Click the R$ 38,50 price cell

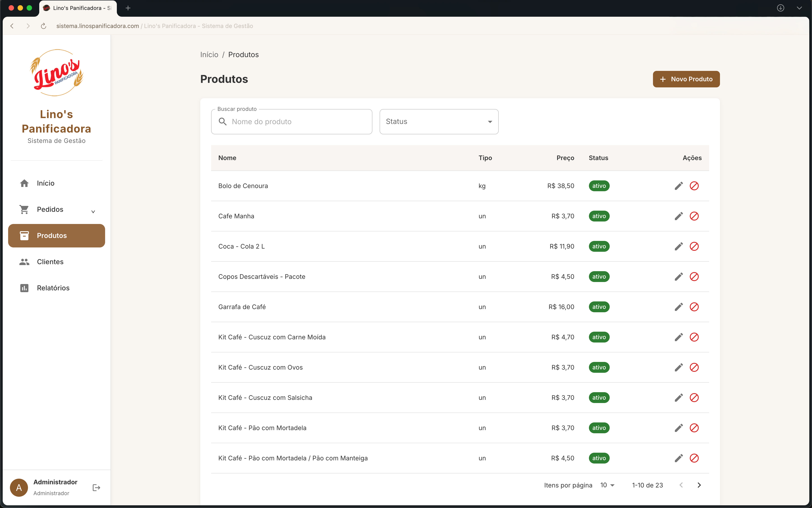561,186
